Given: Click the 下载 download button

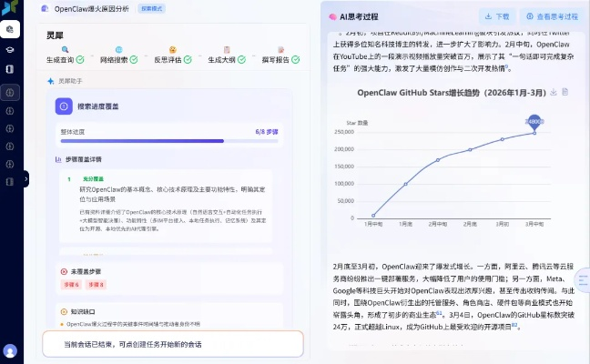Looking at the screenshot, I should [497, 16].
